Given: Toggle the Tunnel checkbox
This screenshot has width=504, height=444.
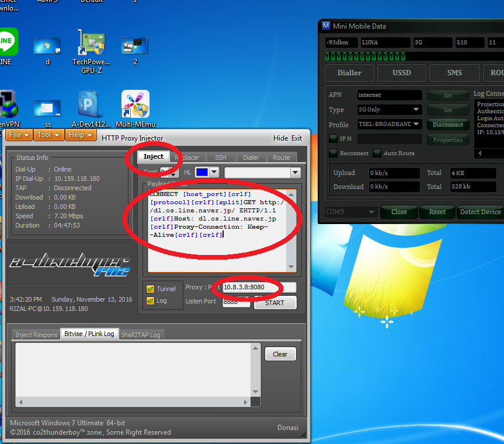Looking at the screenshot, I should tap(150, 288).
